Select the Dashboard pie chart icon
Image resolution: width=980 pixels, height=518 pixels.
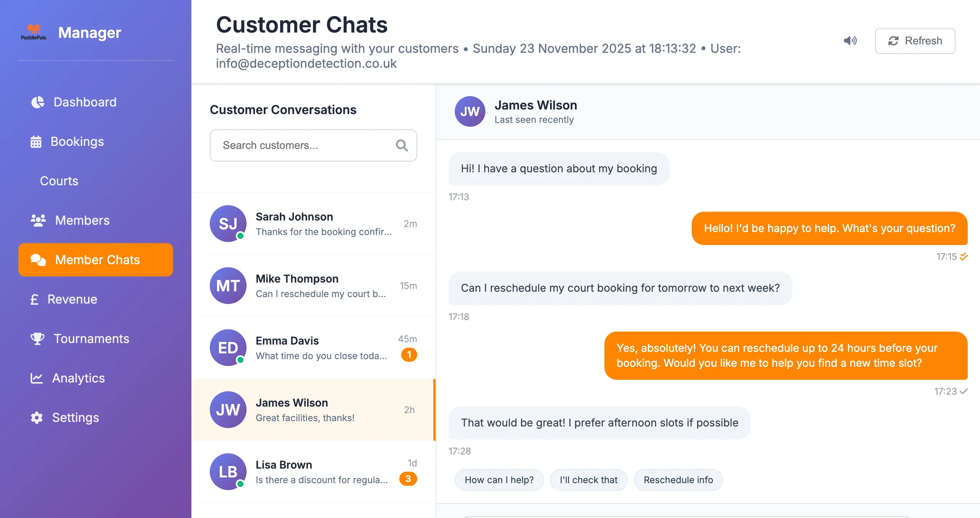(37, 102)
